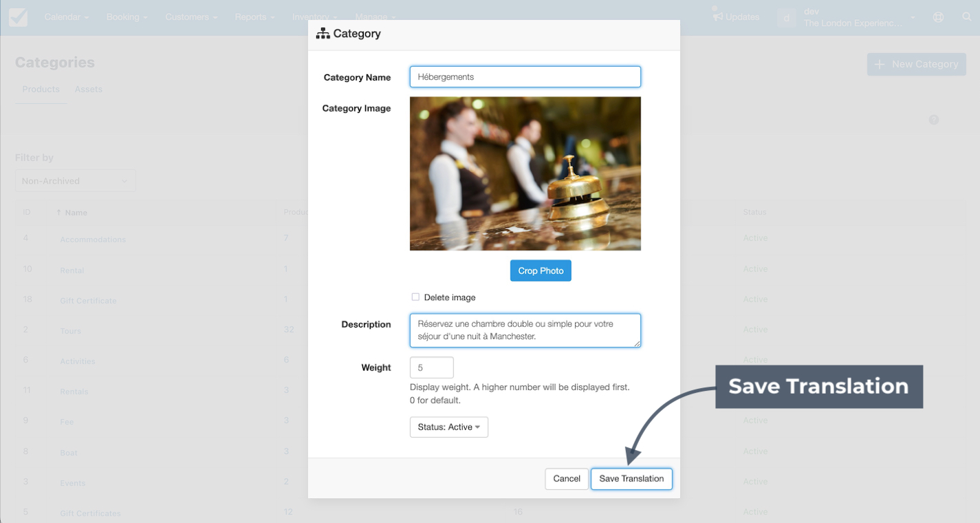Open the Rental category link
The width and height of the screenshot is (980, 523).
tap(72, 270)
